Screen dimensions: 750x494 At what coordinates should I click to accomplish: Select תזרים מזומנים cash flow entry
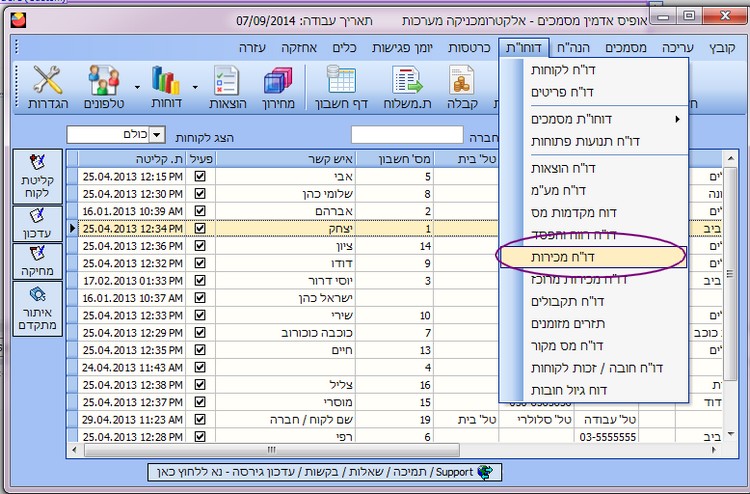click(x=593, y=324)
